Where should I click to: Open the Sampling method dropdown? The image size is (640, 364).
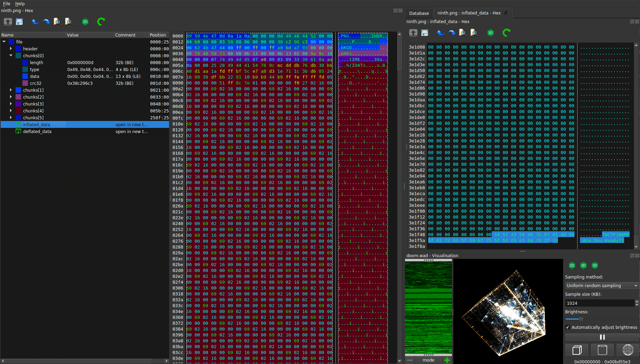602,285
